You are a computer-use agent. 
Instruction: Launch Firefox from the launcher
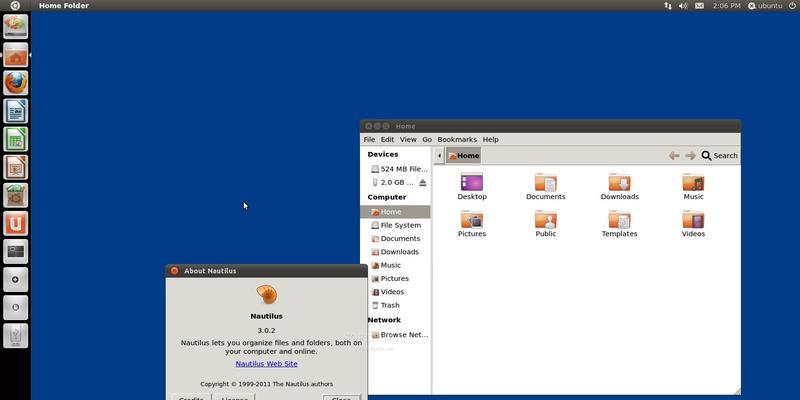tap(16, 83)
